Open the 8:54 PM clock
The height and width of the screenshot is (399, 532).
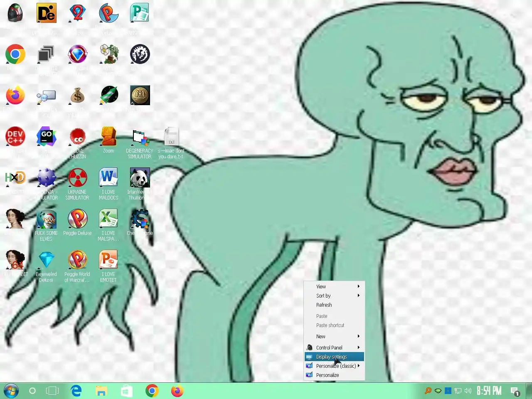coord(489,391)
